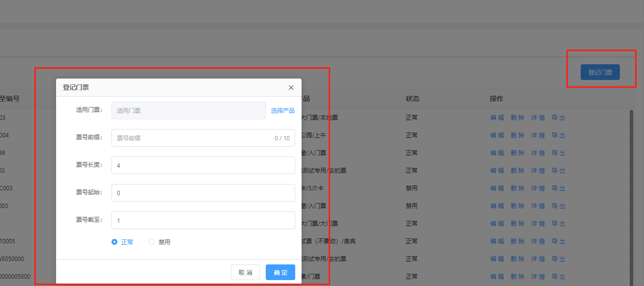Choose the 禁用 radio option
The width and height of the screenshot is (644, 286).
tap(152, 242)
